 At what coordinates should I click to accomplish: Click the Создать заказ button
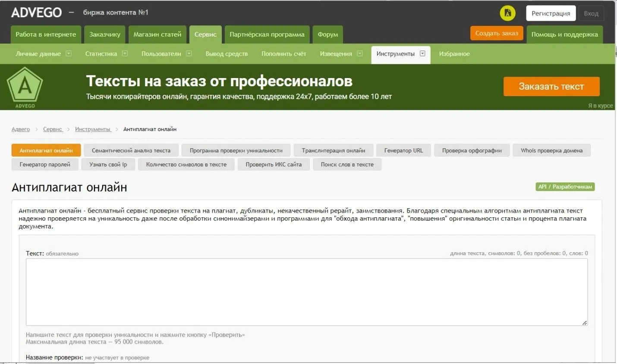497,33
